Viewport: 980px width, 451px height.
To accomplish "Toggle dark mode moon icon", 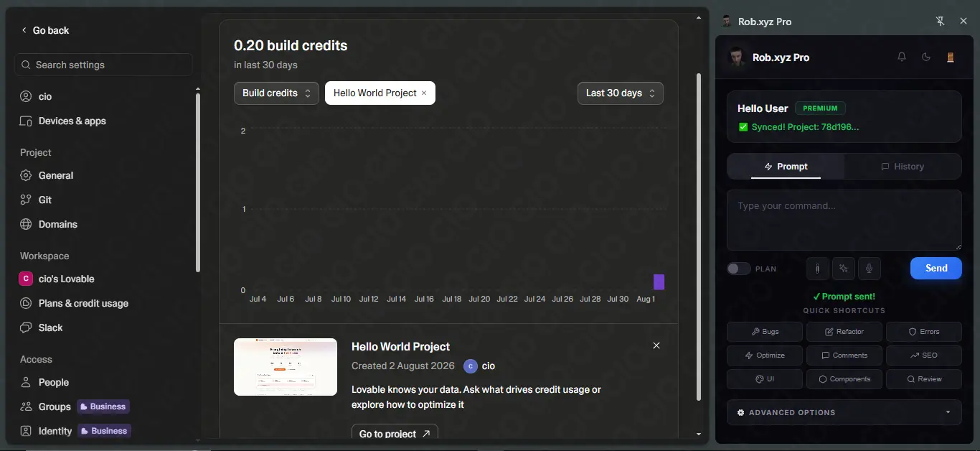I will coord(926,57).
